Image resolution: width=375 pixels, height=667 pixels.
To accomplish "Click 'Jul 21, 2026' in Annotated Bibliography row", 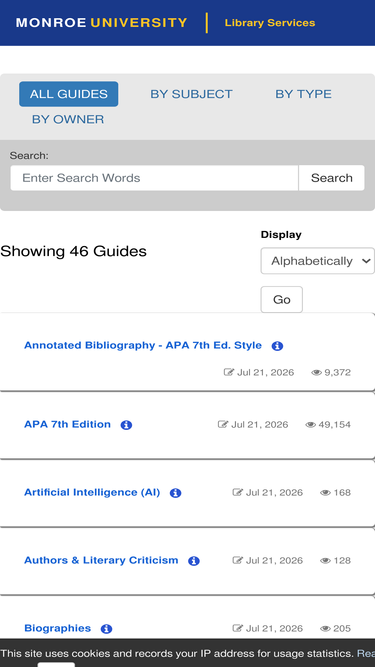I will [265, 373].
